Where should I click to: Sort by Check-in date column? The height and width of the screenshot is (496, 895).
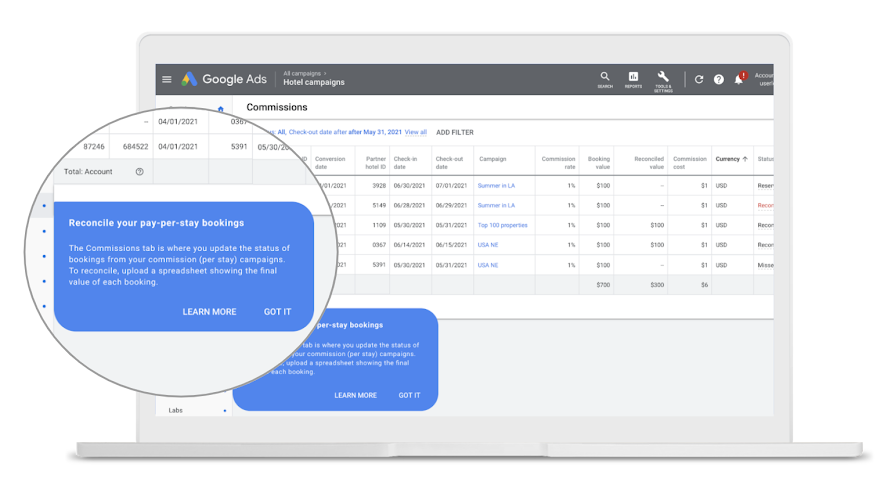point(405,163)
